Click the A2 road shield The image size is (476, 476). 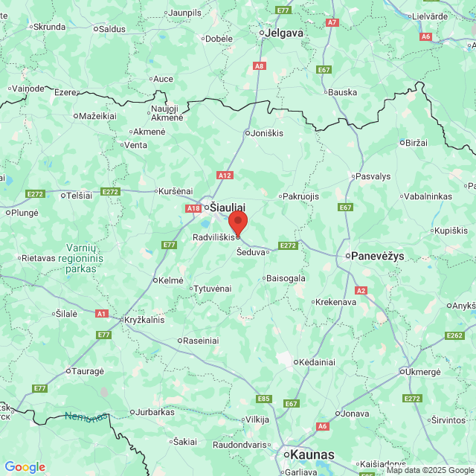(361, 291)
